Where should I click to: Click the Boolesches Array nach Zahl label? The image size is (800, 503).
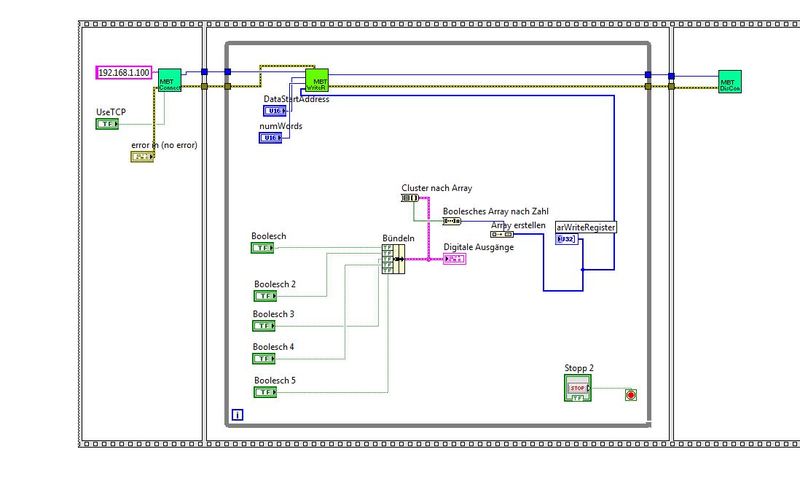coord(496,211)
